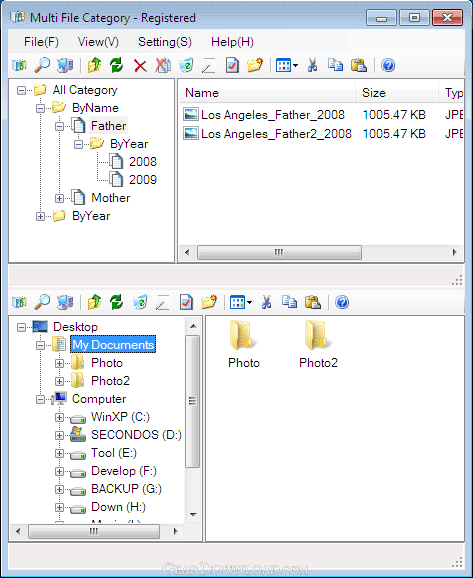Expand the Mother category node

[x=59, y=198]
